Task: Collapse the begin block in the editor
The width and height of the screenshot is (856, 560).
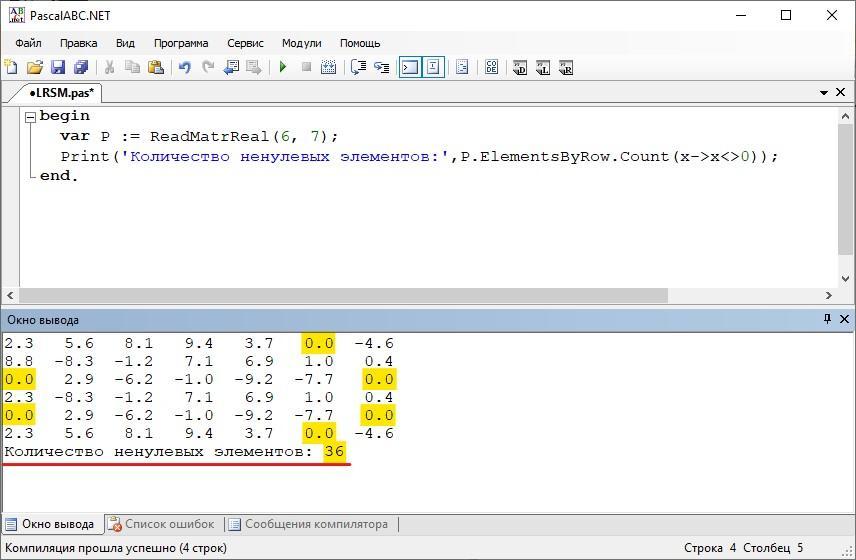Action: click(x=30, y=117)
